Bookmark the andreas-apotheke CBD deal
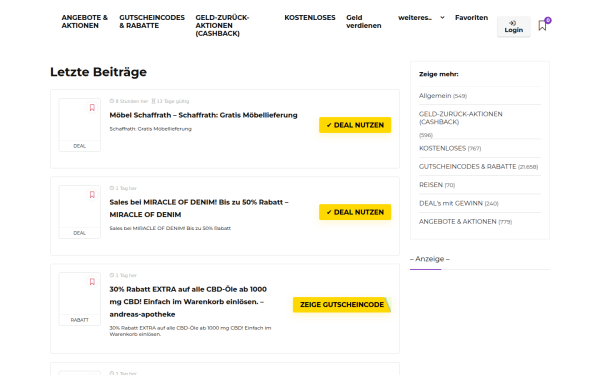The image size is (600, 375). coord(92,282)
